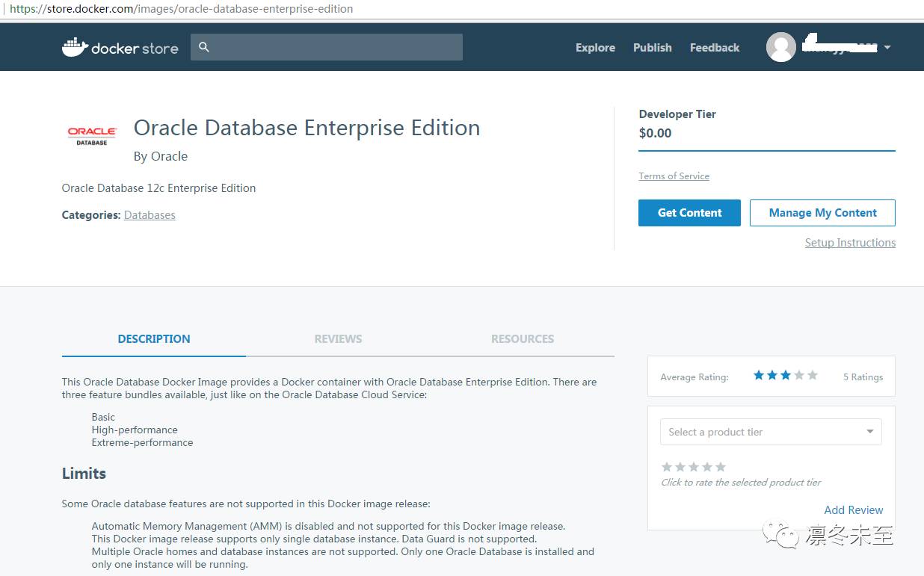This screenshot has width=924, height=576.
Task: Click the fifth star in the review rating row
Action: coord(719,465)
